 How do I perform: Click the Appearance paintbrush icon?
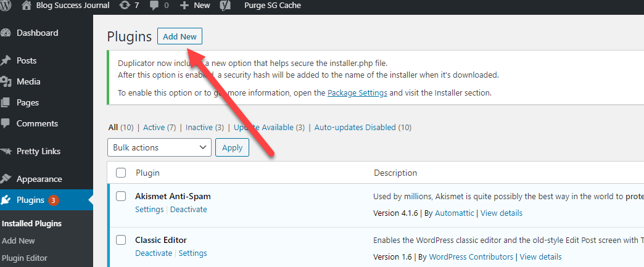pyautogui.click(x=6, y=179)
